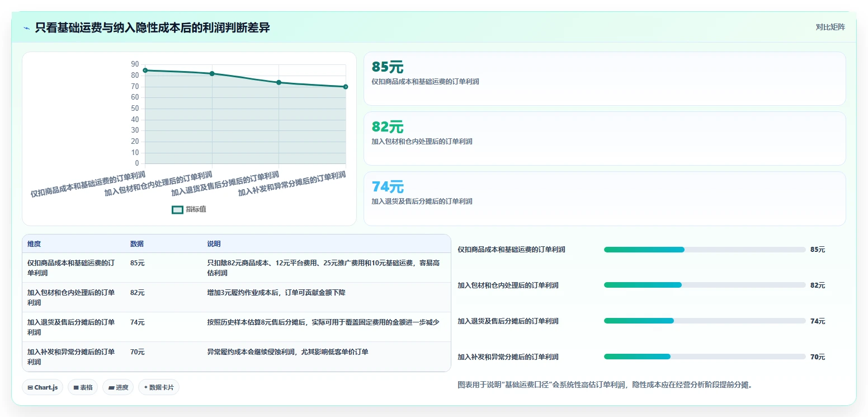Click the footnote starting 图表用于说明
The image size is (868, 417).
click(x=605, y=385)
